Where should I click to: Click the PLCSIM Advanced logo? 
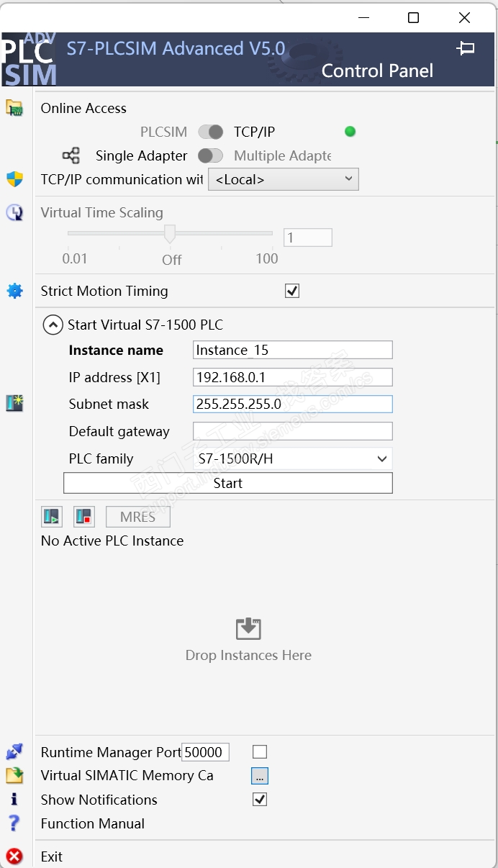(29, 59)
